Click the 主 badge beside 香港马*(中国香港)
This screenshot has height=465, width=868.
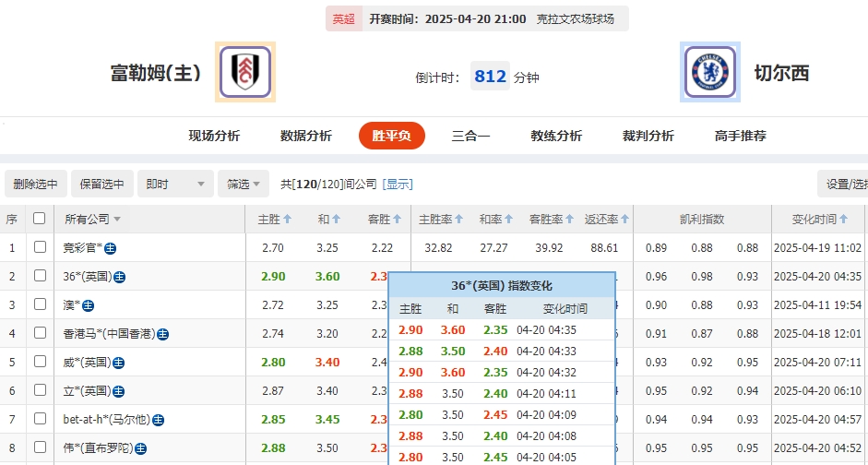click(163, 334)
